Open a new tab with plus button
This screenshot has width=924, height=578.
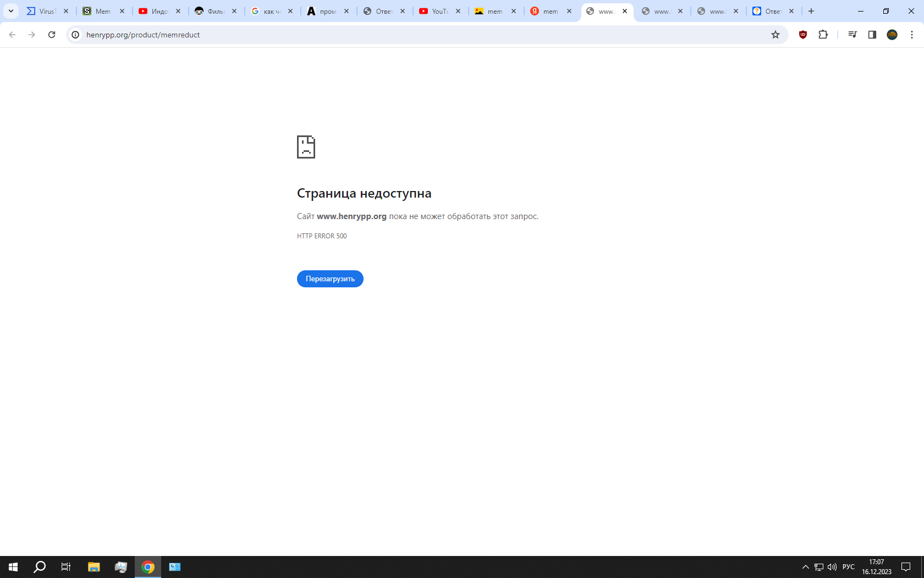click(811, 11)
